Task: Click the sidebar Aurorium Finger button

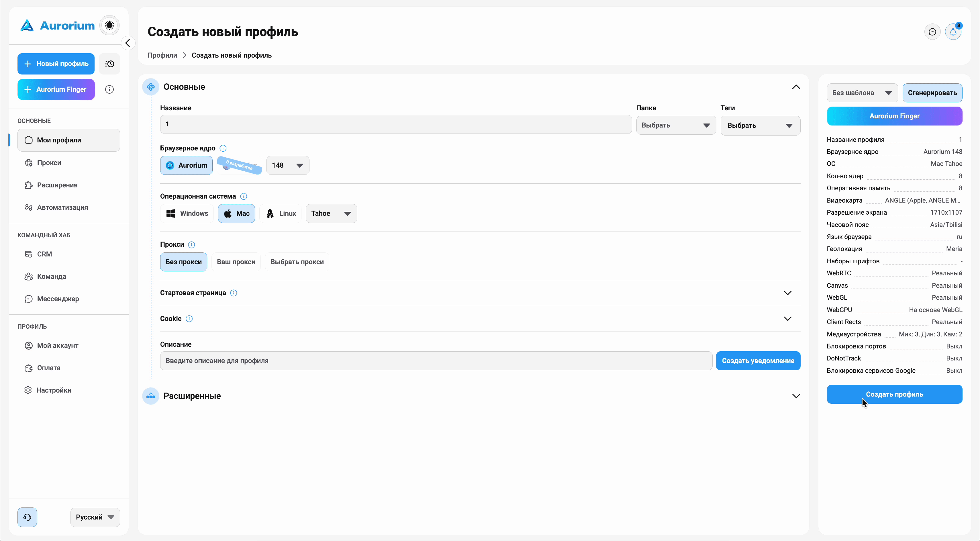Action: pyautogui.click(x=56, y=89)
